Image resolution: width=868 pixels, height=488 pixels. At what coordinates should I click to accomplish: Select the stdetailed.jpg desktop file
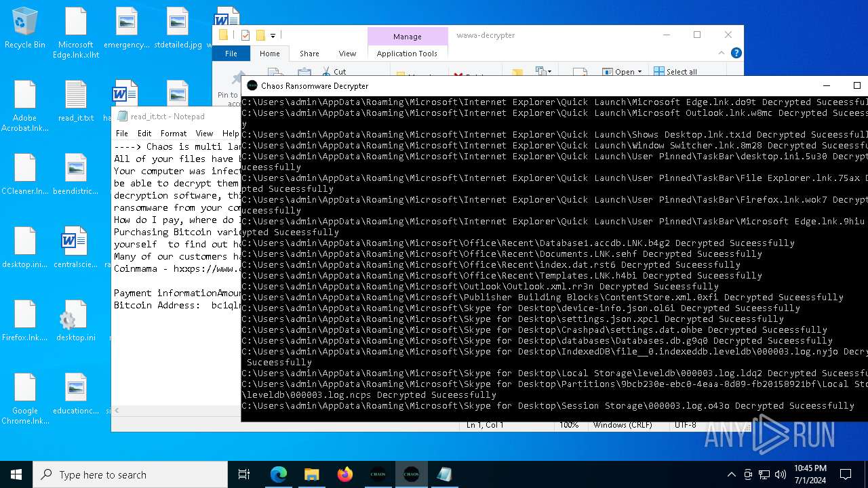tap(178, 28)
